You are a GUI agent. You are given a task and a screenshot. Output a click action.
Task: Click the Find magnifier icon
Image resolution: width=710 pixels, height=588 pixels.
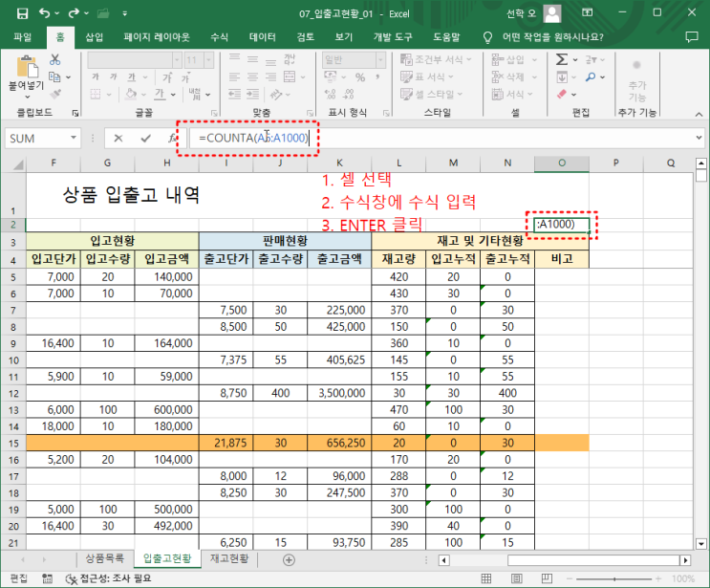(590, 76)
